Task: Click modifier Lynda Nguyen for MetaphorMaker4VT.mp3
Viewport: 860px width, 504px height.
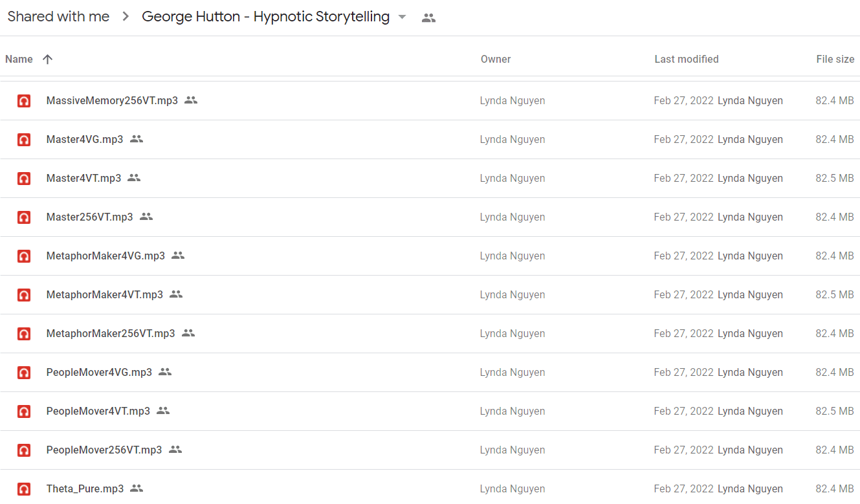Action: pos(750,295)
